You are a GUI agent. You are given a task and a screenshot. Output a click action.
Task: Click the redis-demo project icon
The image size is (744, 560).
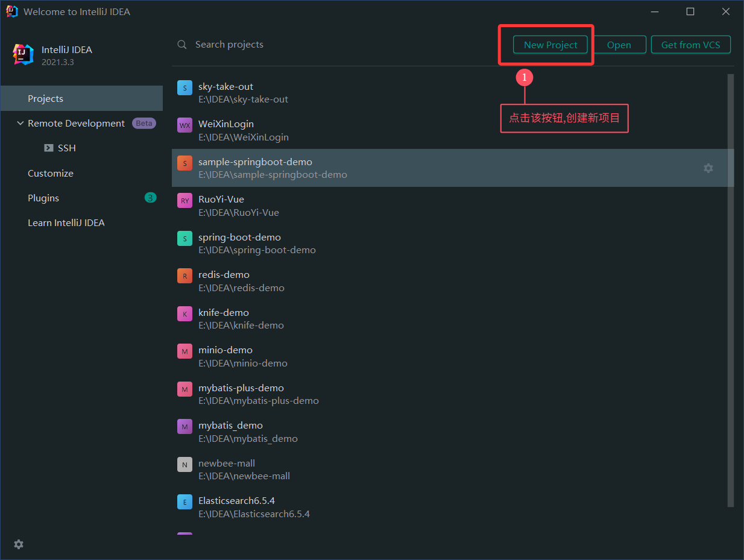pos(184,276)
